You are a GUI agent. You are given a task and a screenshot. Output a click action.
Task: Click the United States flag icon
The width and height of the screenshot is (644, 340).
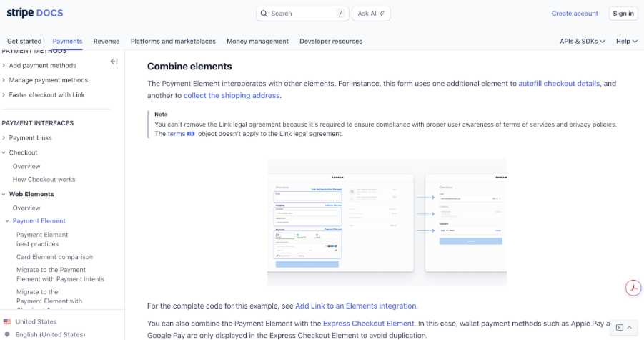click(7, 322)
